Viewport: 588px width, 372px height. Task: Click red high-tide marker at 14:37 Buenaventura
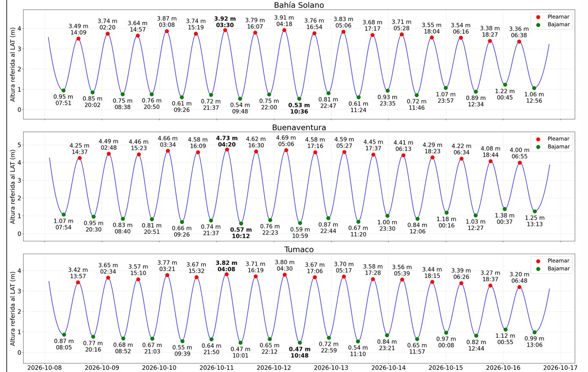pyautogui.click(x=79, y=158)
